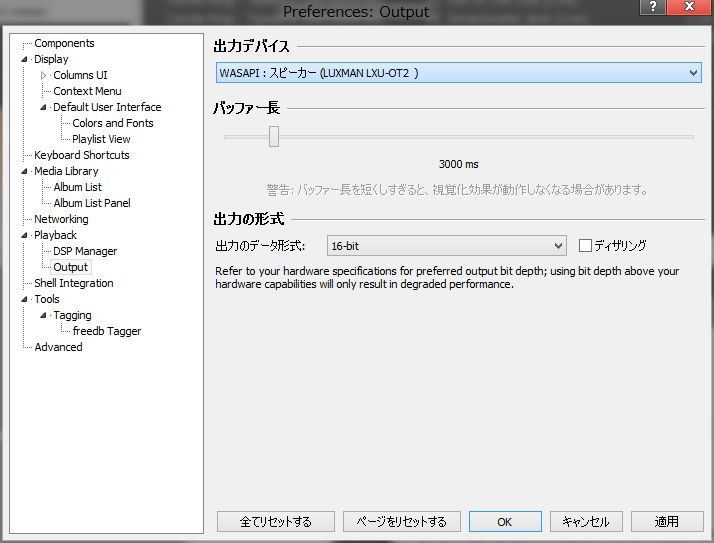Screen dimensions: 714x543
Task: Collapse the Default User Interface node
Action: [x=43, y=107]
